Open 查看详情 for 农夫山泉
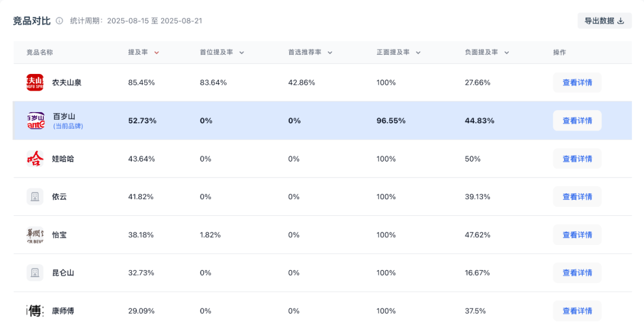Image resolution: width=644 pixels, height=332 pixels. pyautogui.click(x=577, y=82)
